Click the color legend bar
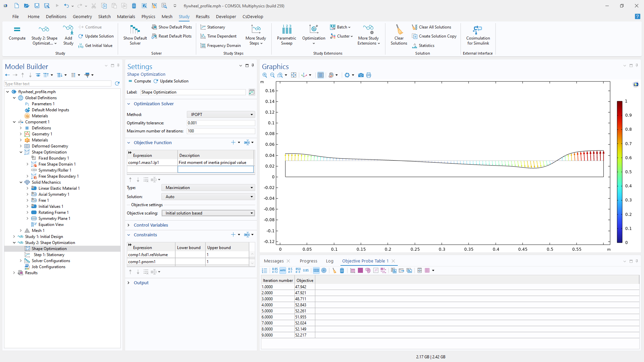644x362 pixels. pyautogui.click(x=619, y=172)
